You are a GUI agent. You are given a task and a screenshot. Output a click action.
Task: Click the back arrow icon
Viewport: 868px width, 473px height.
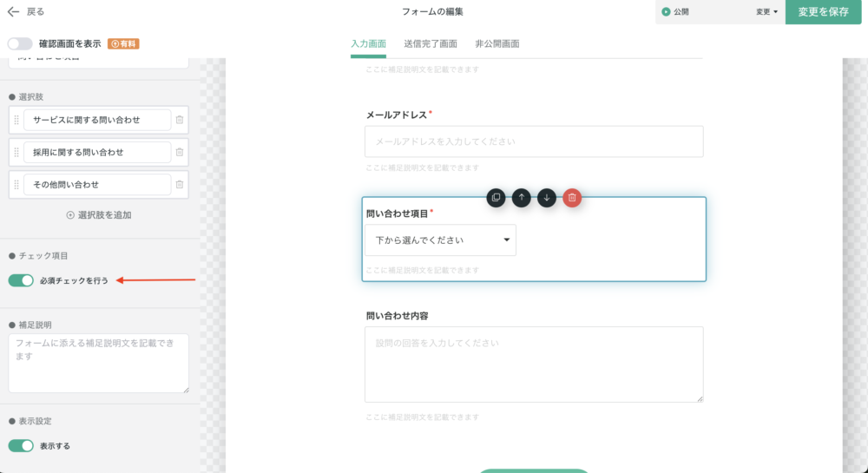tap(13, 11)
